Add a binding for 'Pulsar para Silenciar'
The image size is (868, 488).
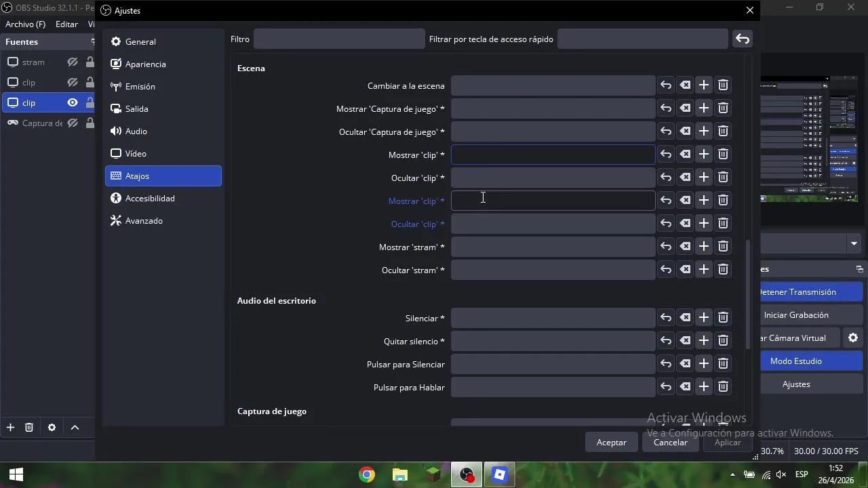click(704, 364)
